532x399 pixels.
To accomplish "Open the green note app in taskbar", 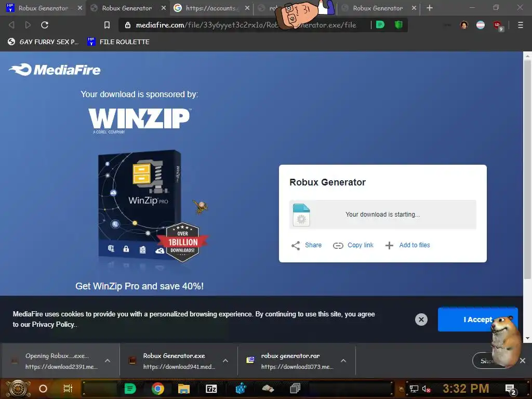I will pos(130,389).
